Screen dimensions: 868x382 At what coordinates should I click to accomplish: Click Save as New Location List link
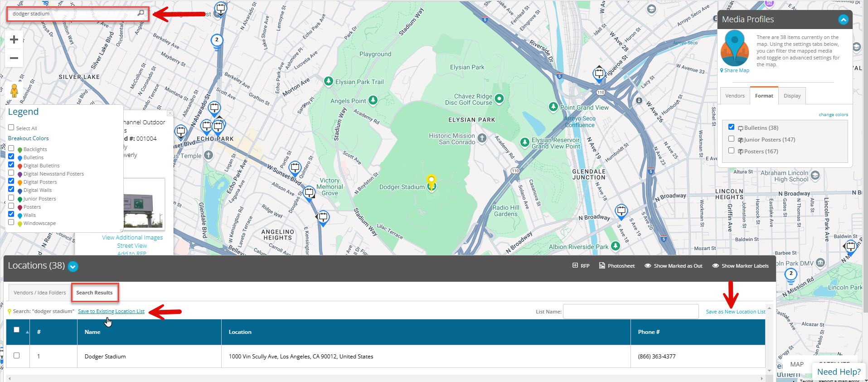(736, 312)
